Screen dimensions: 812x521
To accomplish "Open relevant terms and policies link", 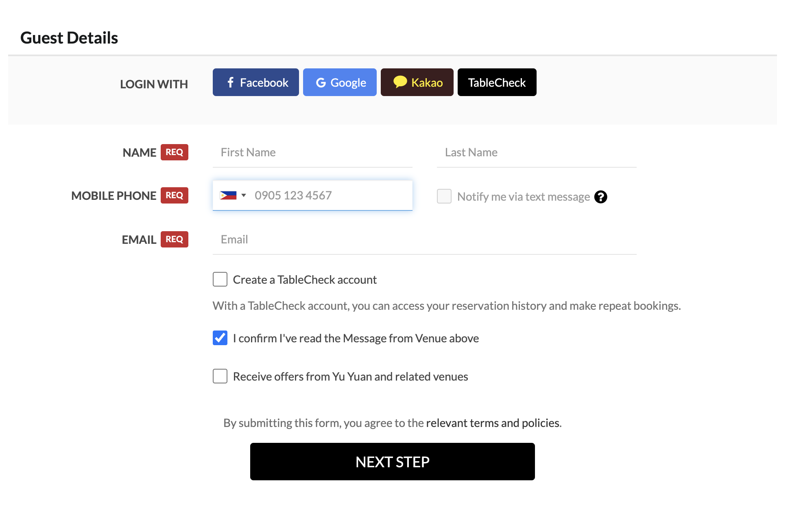I will pyautogui.click(x=493, y=423).
